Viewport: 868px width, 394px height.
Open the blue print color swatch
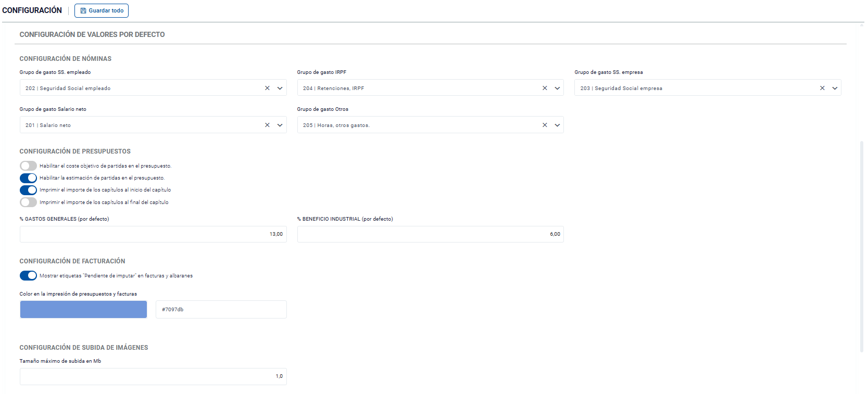[x=83, y=309]
